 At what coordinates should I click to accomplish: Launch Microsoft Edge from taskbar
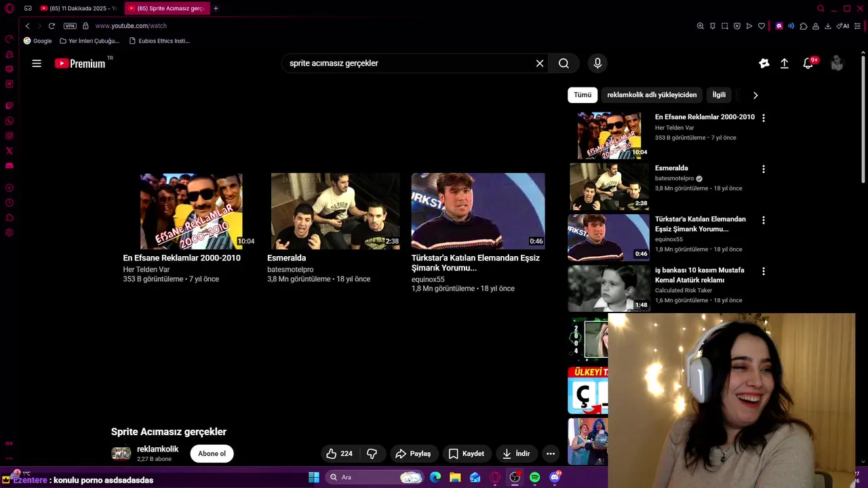point(435,477)
